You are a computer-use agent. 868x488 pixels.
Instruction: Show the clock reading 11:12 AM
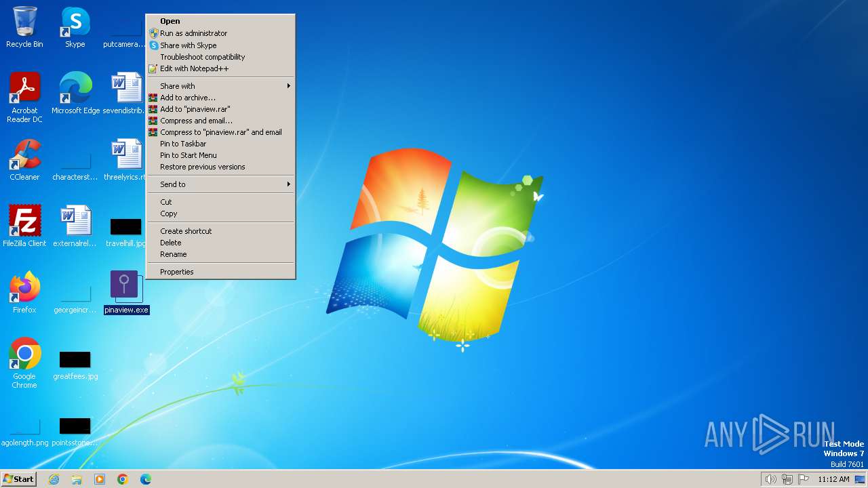click(833, 479)
